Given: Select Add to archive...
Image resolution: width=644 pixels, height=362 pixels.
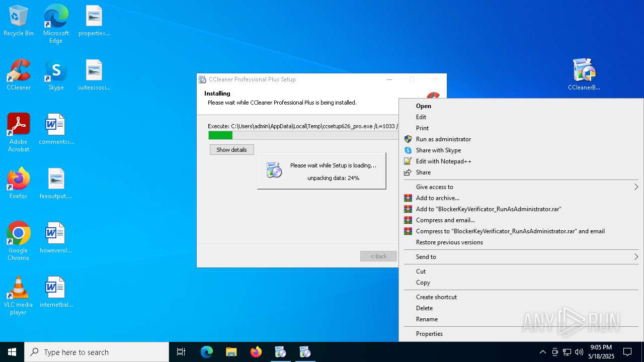Looking at the screenshot, I should 521,198.
